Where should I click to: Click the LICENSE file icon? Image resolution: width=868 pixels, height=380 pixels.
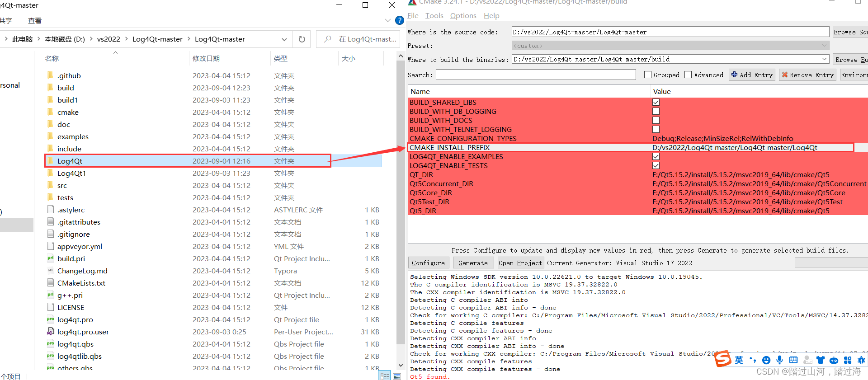click(x=51, y=307)
